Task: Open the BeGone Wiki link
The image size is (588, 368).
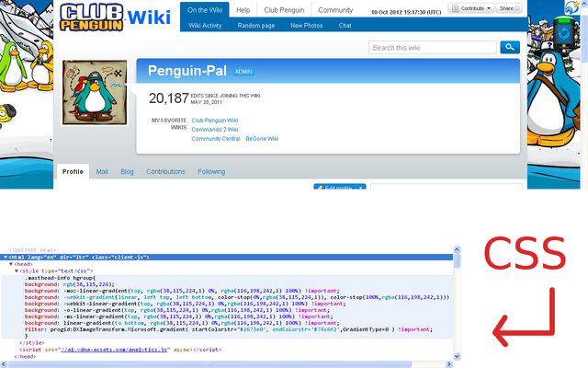Action: [262, 139]
